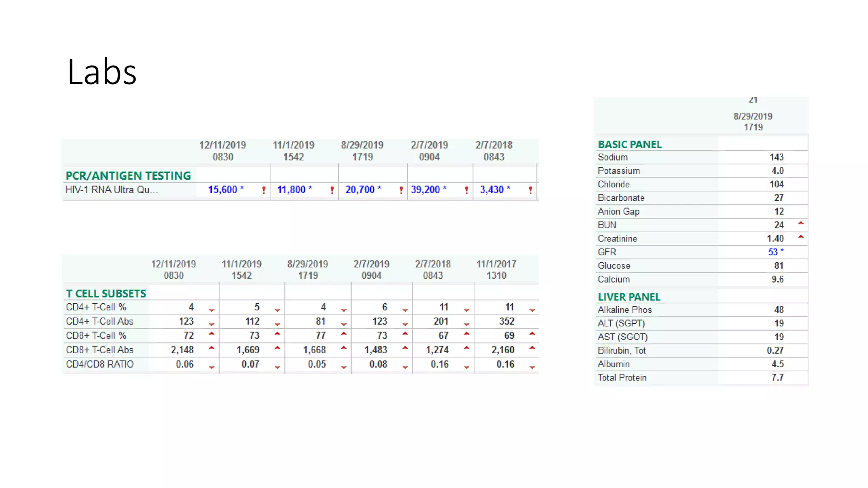Image resolution: width=868 pixels, height=488 pixels.
Task: Open the HIV-1 RNA result 11,800
Action: tap(291, 190)
